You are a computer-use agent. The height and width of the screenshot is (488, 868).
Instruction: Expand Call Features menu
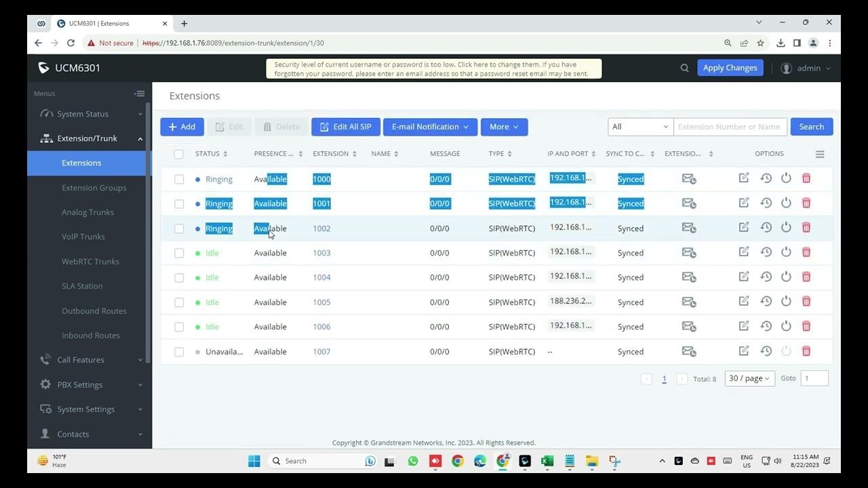90,360
